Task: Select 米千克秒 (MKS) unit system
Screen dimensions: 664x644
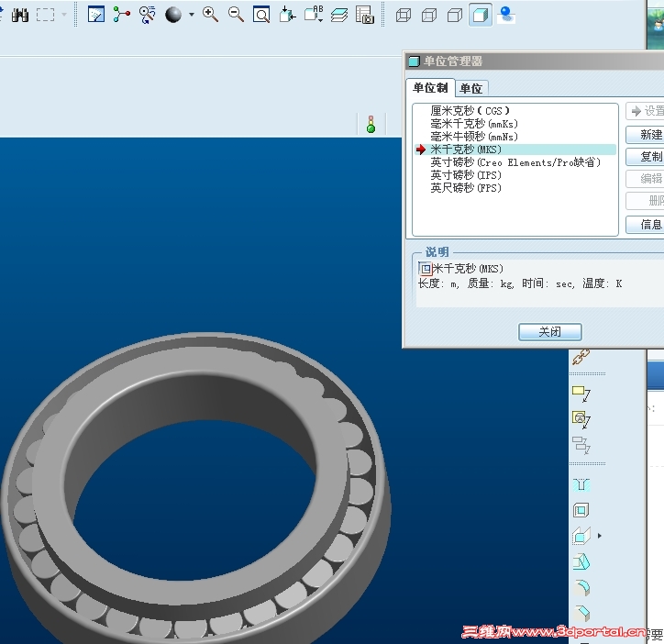Action: (x=515, y=150)
